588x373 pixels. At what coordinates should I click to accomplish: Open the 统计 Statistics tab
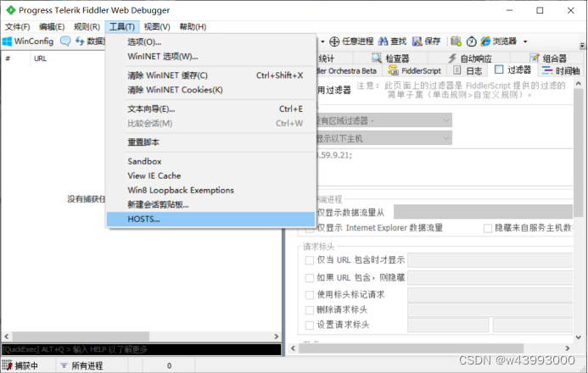pos(327,58)
